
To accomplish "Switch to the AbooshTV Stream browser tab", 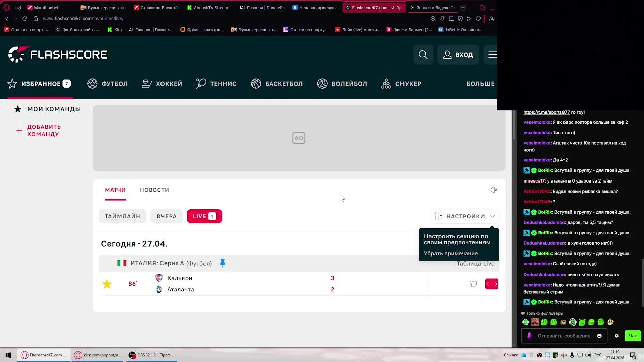I will point(209,8).
